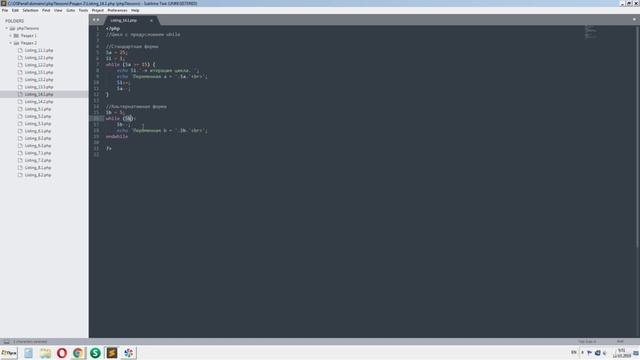Open Listing_12.2.php in the sidebar
640x360 pixels.
coord(39,65)
